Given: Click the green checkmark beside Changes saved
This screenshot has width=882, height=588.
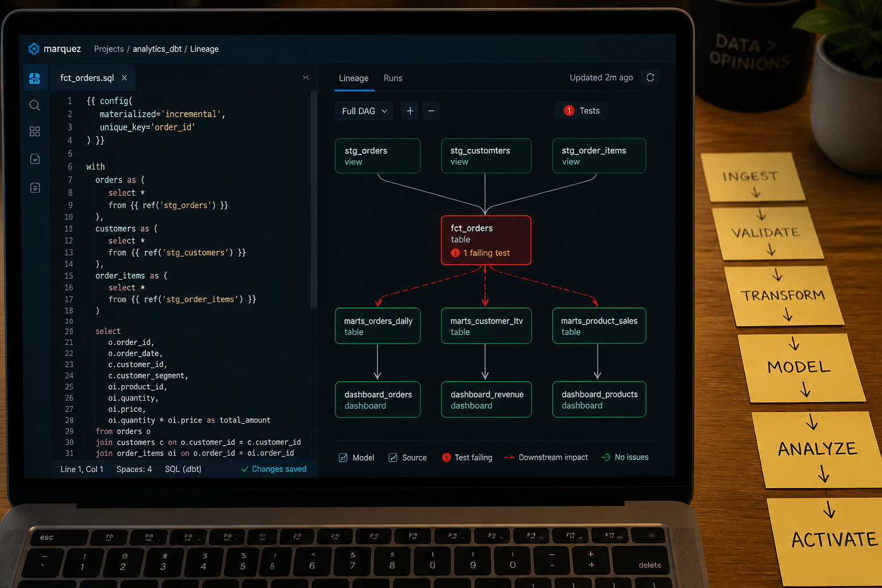Looking at the screenshot, I should pyautogui.click(x=245, y=469).
